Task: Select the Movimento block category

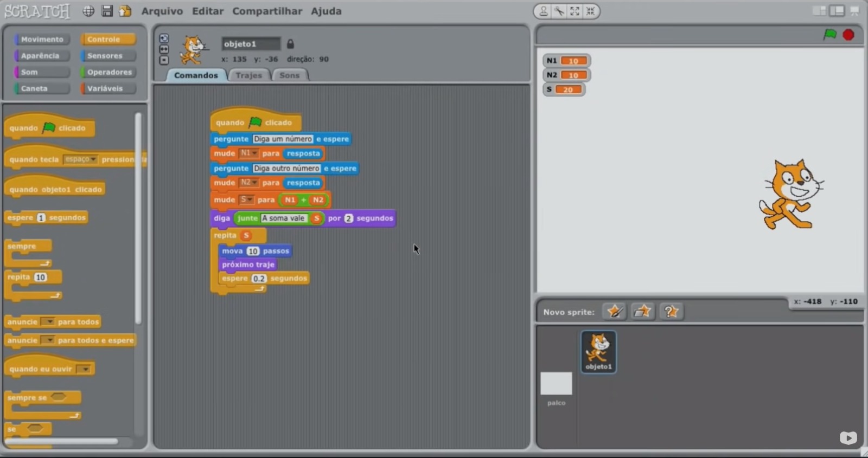Action: [42, 39]
